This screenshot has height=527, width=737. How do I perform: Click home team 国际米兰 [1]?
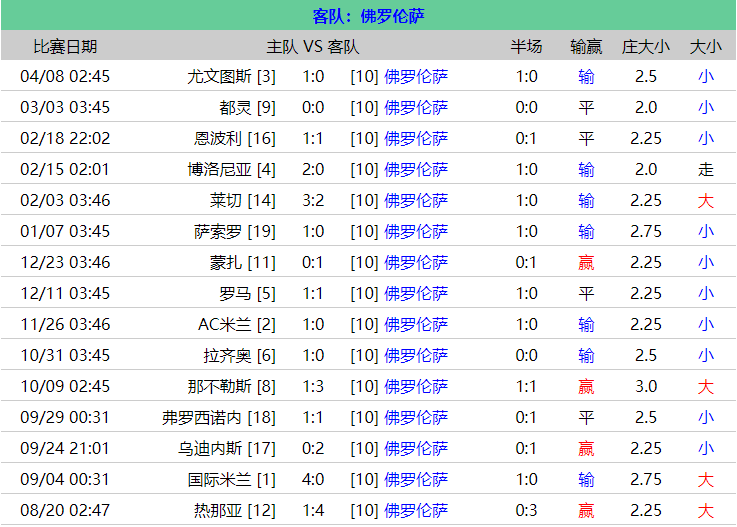[231, 480]
